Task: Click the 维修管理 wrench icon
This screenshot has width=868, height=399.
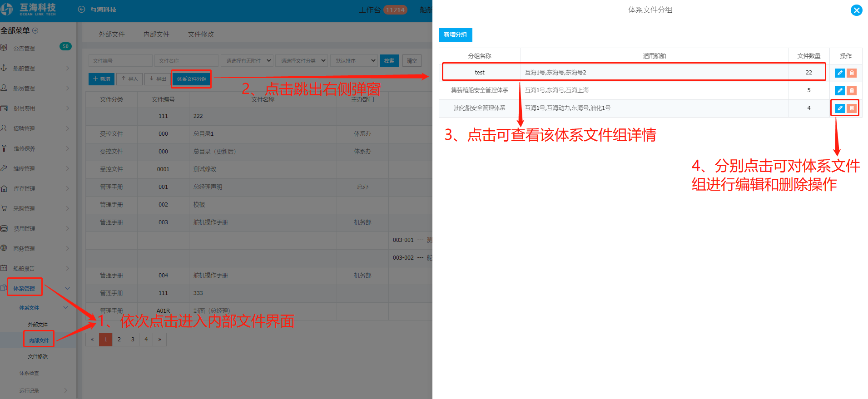Action: pyautogui.click(x=4, y=168)
